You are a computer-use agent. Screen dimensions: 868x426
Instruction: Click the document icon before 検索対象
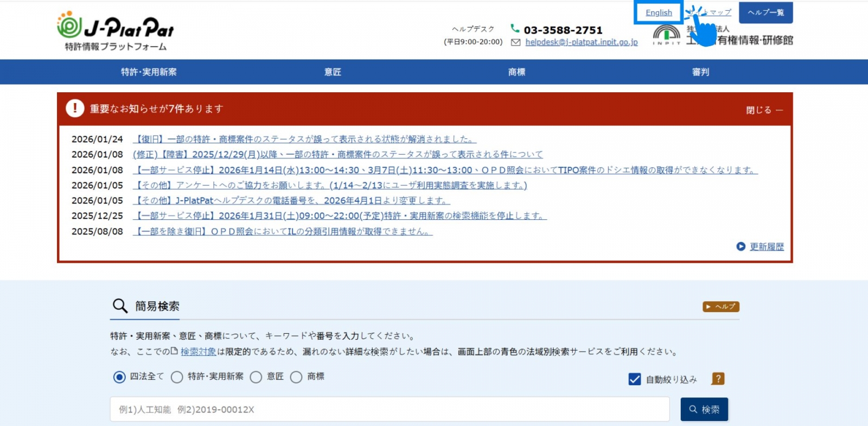[174, 351]
